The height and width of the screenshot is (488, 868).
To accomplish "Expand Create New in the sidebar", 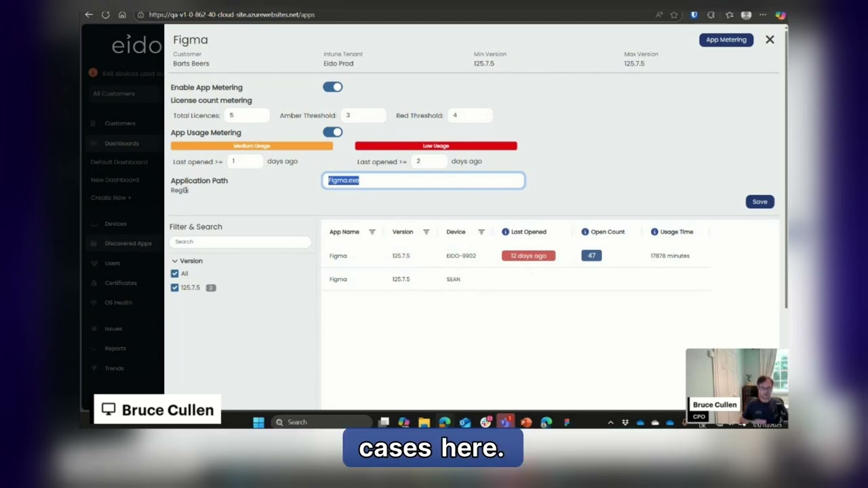I will click(111, 198).
